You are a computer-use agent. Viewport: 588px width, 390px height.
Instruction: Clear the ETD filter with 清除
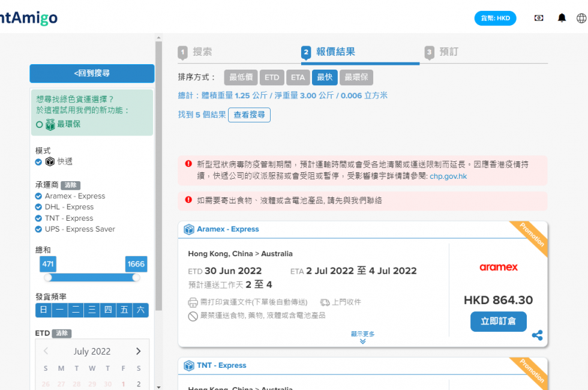(61, 334)
